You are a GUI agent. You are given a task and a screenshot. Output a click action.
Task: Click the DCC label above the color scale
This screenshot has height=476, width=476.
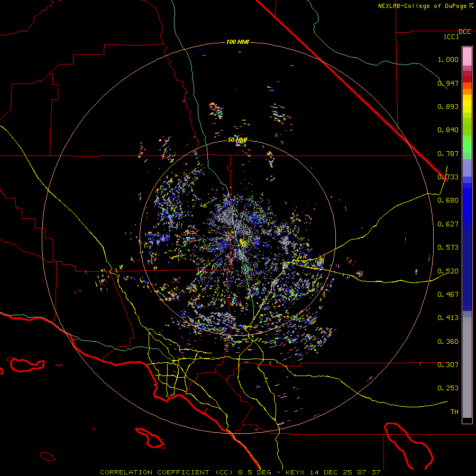click(x=465, y=32)
